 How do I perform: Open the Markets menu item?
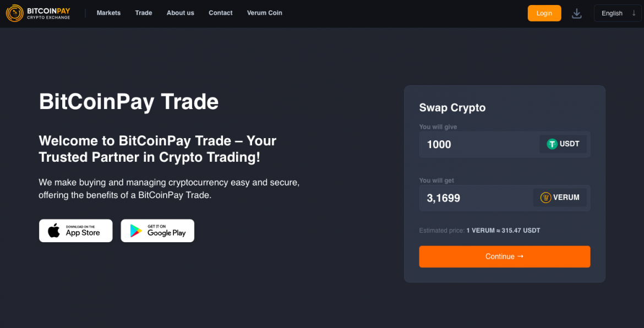pos(108,13)
